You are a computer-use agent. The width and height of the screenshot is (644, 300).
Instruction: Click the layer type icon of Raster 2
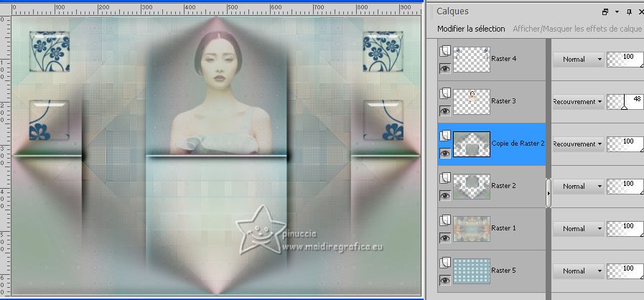pyautogui.click(x=445, y=178)
